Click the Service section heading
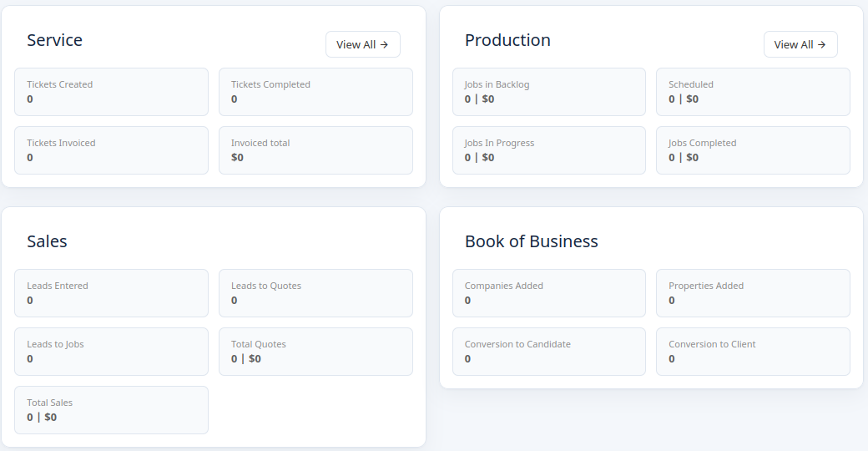Image resolution: width=868 pixels, height=451 pixels. point(55,40)
